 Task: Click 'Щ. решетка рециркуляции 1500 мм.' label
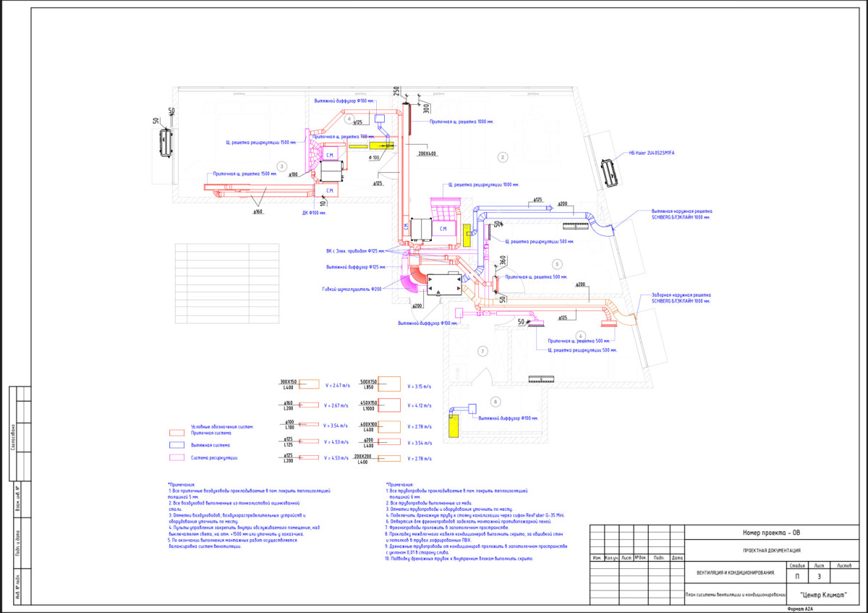coord(260,143)
